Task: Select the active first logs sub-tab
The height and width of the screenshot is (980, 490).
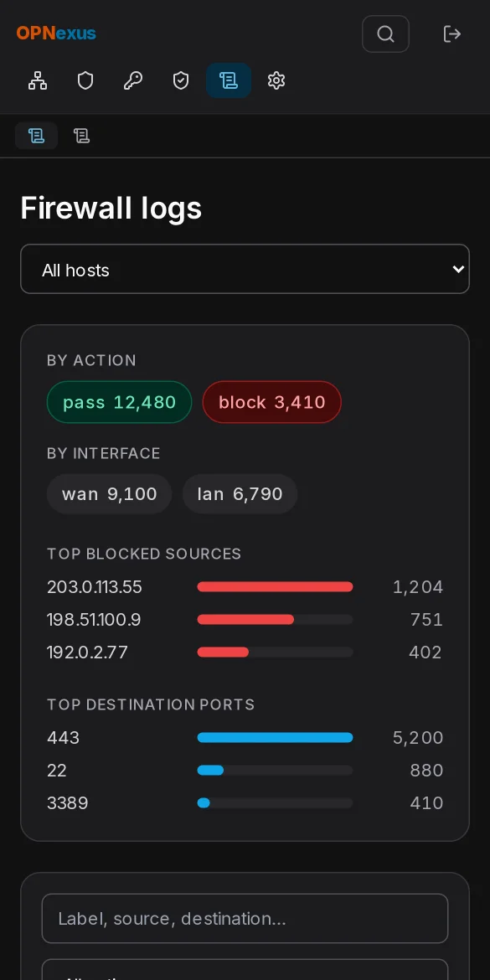Action: (36, 136)
